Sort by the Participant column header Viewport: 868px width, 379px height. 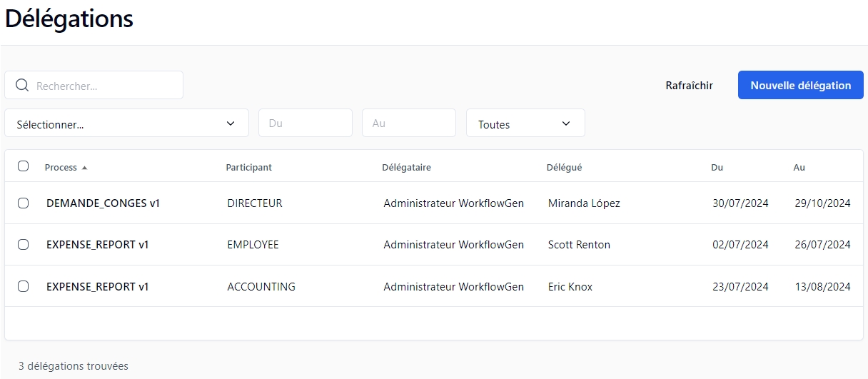point(248,168)
